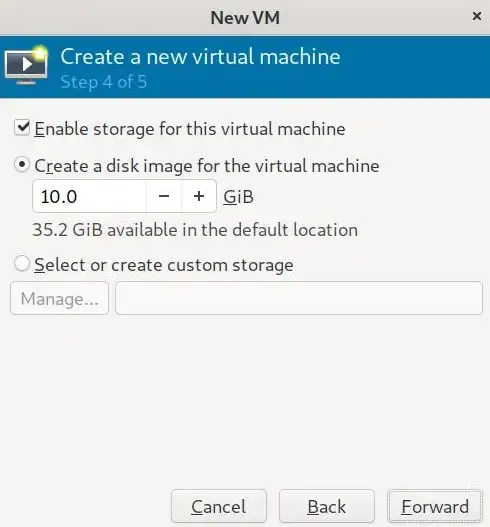Select Create a disk image radio button
This screenshot has height=527, width=490.
click(22, 165)
